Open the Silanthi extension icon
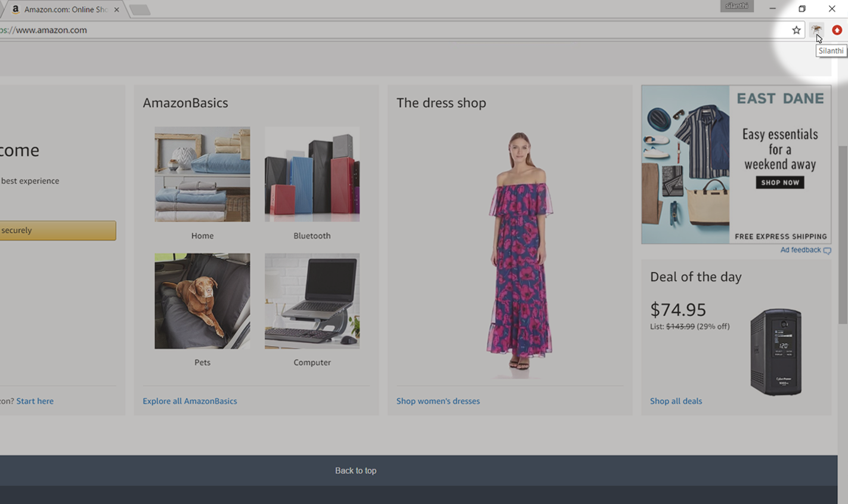Image resolution: width=848 pixels, height=504 pixels. click(x=816, y=30)
